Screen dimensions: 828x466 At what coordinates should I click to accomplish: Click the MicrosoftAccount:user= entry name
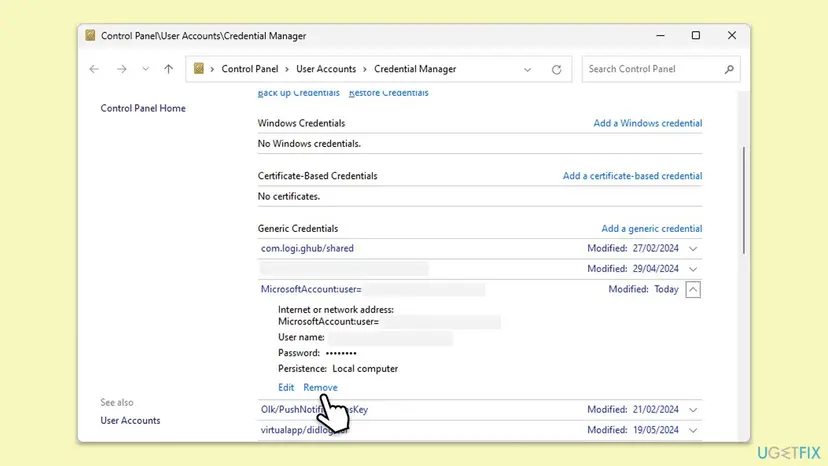pyautogui.click(x=311, y=290)
